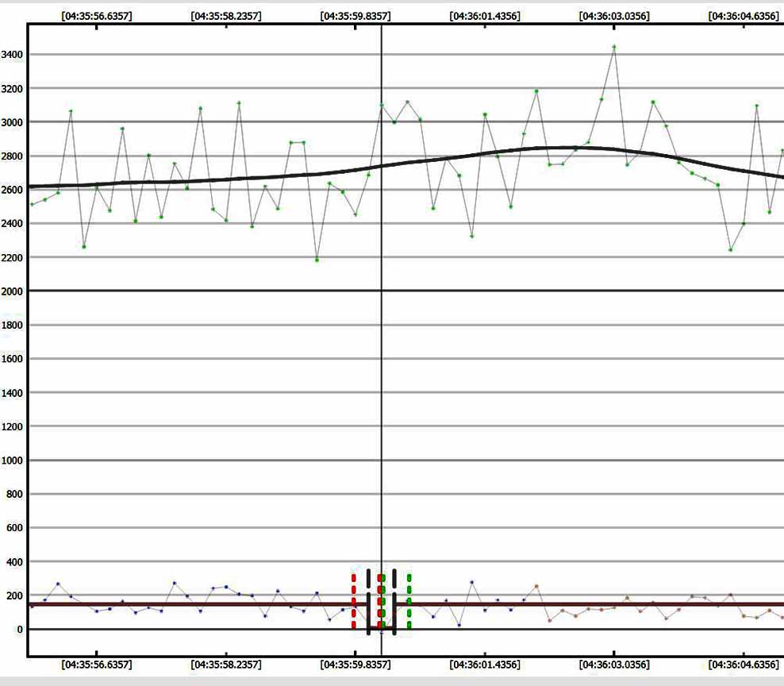Image resolution: width=784 pixels, height=686 pixels.
Task: Click the 2400 y-axis label
Action: pos(11,224)
